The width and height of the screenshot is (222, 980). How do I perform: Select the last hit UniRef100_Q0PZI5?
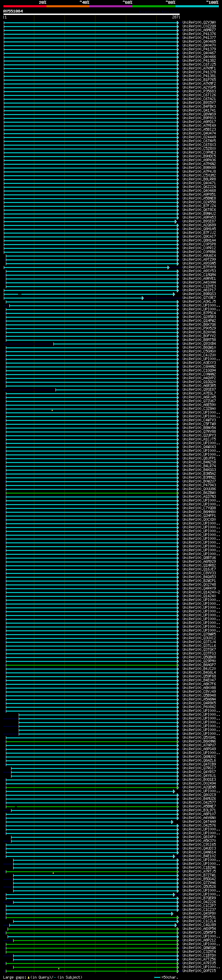(199, 971)
